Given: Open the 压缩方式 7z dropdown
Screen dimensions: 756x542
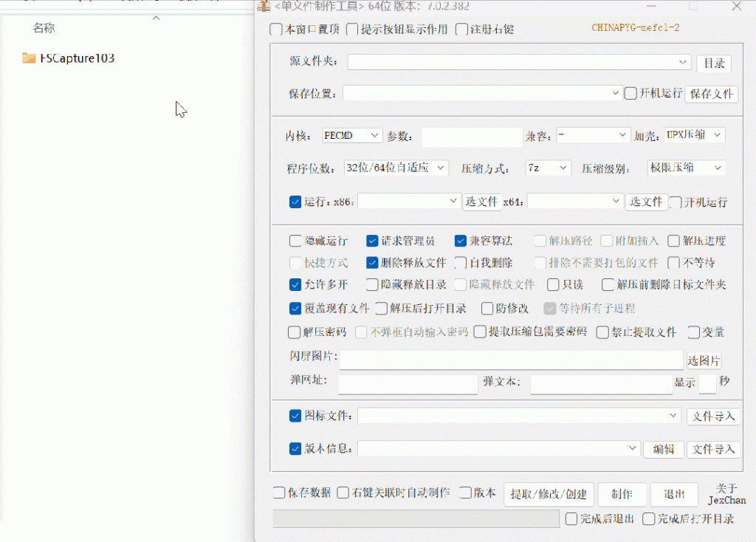Looking at the screenshot, I should [548, 168].
